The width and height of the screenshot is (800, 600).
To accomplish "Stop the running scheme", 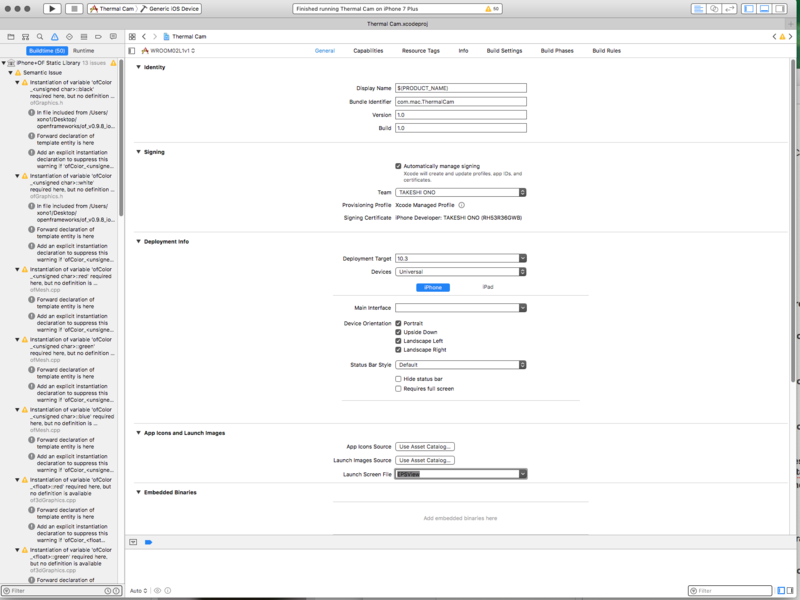I will [74, 9].
